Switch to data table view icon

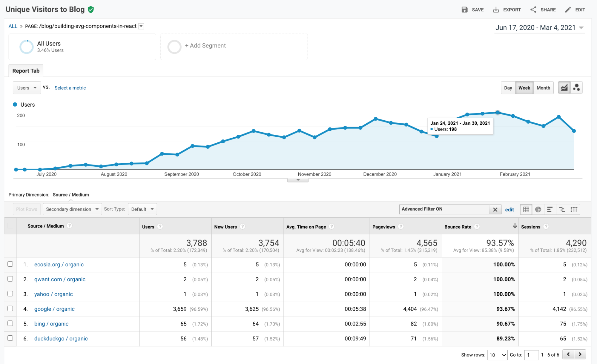coord(526,209)
